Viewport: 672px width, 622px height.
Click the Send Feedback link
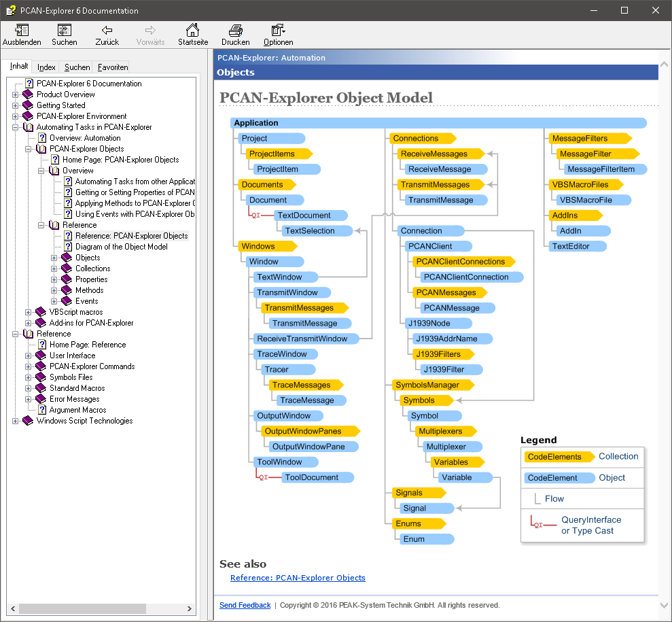pos(245,605)
